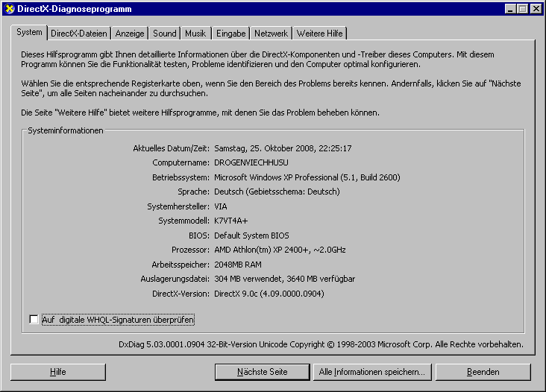This screenshot has width=546, height=392.
Task: Exit using the Beenden button
Action: point(483,371)
